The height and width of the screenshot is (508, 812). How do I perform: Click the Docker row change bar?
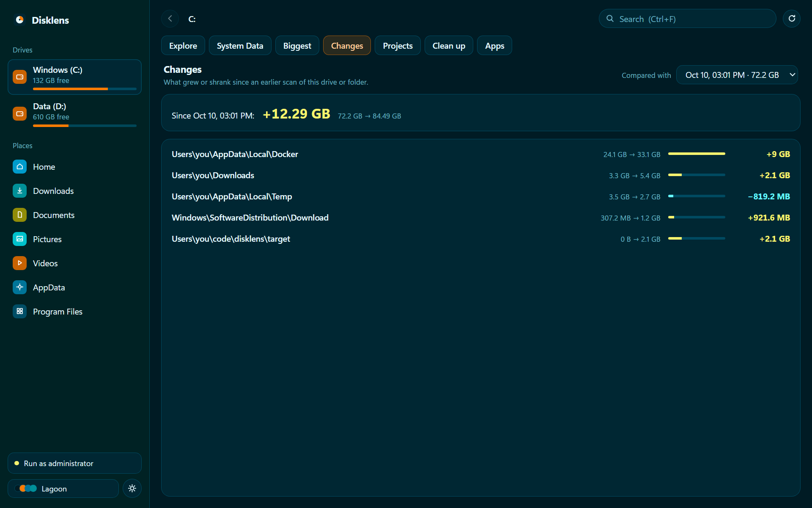697,154
